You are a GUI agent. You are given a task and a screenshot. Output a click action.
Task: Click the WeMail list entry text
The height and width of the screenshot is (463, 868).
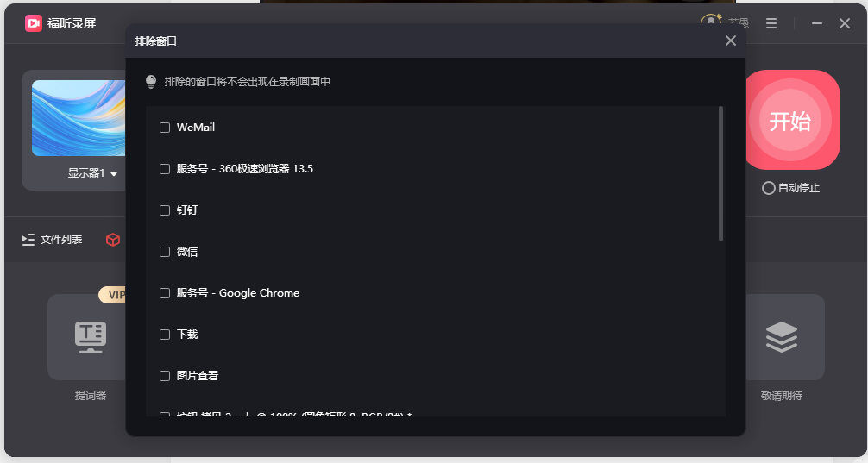pyautogui.click(x=195, y=128)
